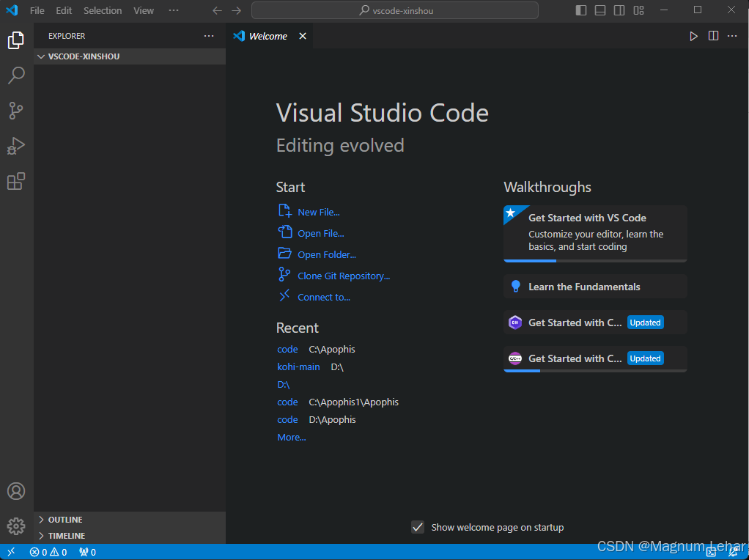Click the vscode-xinshou command center search box
Image resolution: width=749 pixels, height=560 pixels.
[x=395, y=10]
